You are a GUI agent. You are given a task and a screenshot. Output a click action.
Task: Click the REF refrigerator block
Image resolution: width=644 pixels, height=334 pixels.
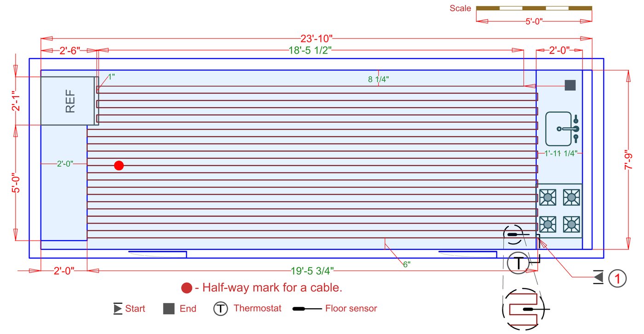pyautogui.click(x=69, y=101)
